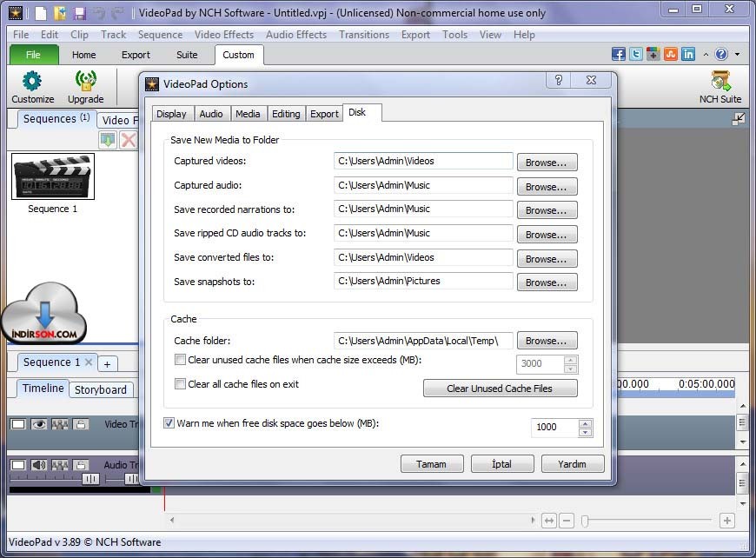Screen dimensions: 756x558
Task: Click Tamam to confirm options
Action: (x=432, y=464)
